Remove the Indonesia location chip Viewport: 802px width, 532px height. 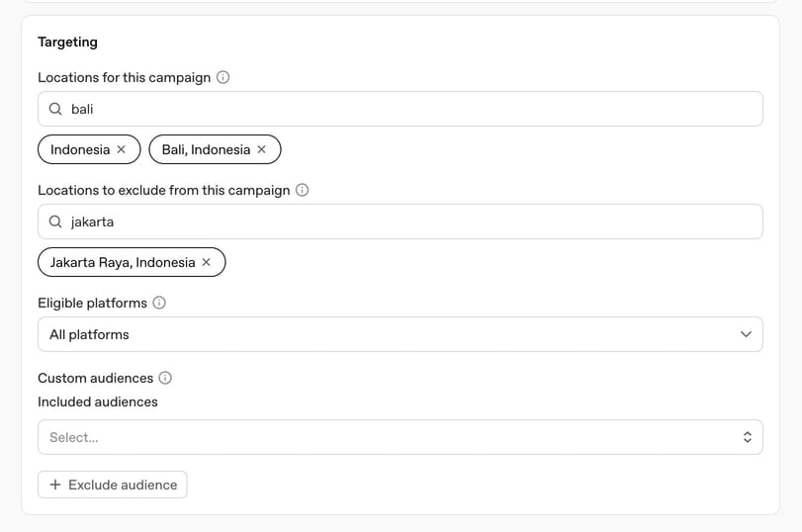pyautogui.click(x=122, y=149)
